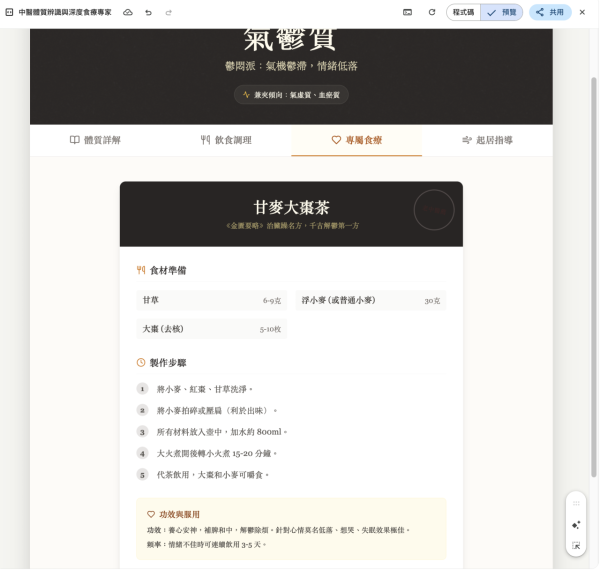This screenshot has width=600, height=570.
Task: Click the heart icon beside 功效與服用
Action: (151, 515)
